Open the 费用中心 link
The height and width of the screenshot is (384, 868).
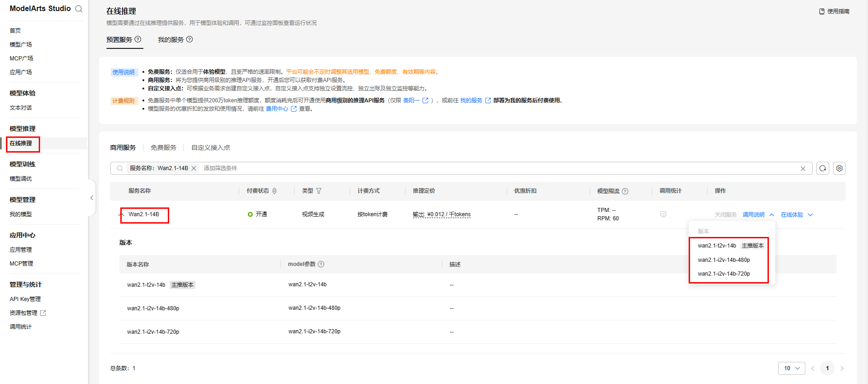pyautogui.click(x=277, y=109)
